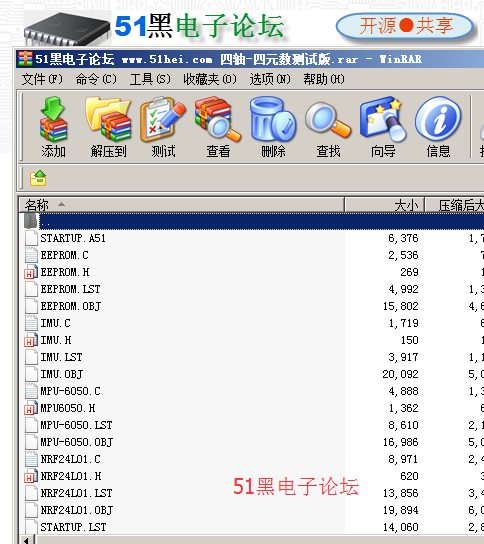Viewport: 484px width, 544px height.
Task: Click the STARTUP.A51 file icon
Action: pyautogui.click(x=31, y=238)
